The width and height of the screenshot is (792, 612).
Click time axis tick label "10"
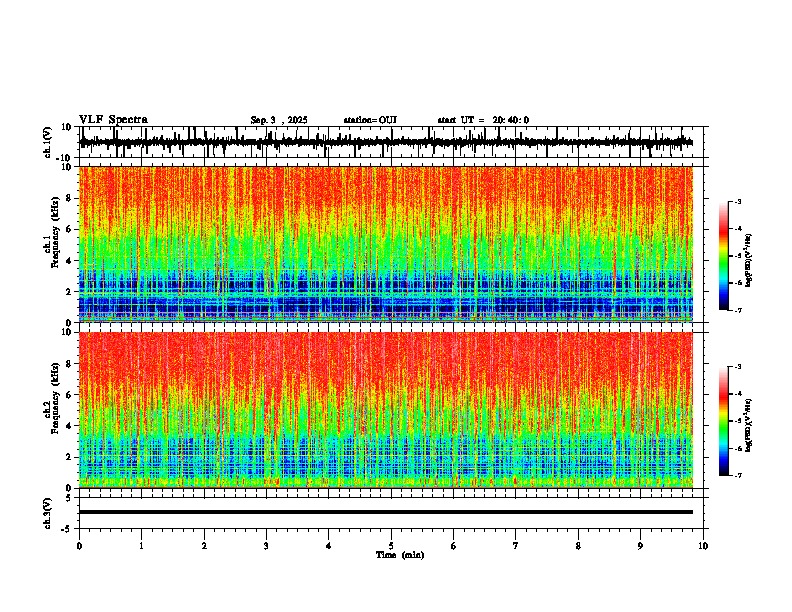(x=703, y=546)
